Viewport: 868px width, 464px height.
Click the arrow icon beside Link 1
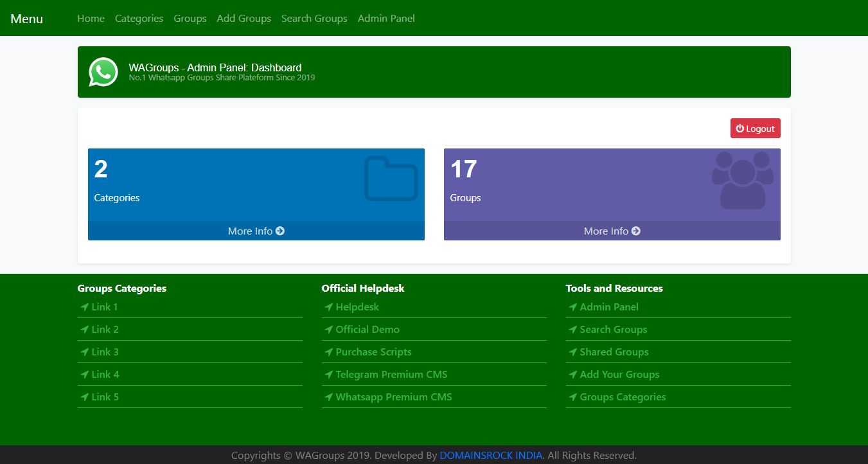click(x=84, y=307)
